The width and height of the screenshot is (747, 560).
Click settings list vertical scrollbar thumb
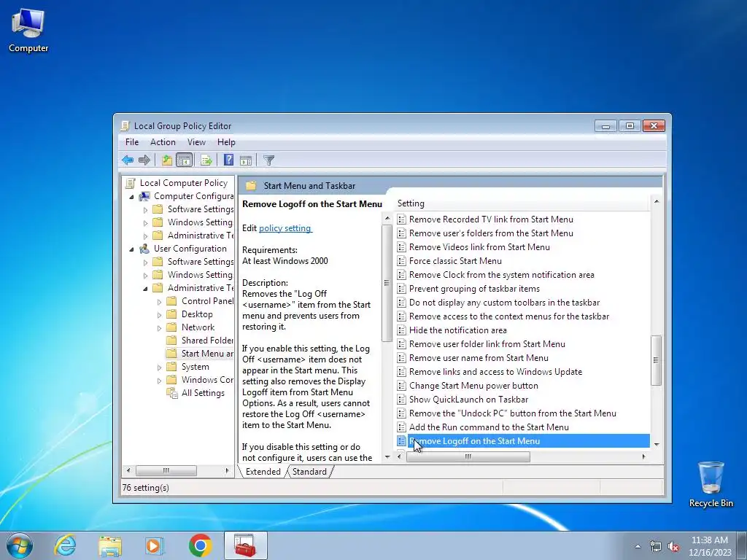tap(656, 360)
